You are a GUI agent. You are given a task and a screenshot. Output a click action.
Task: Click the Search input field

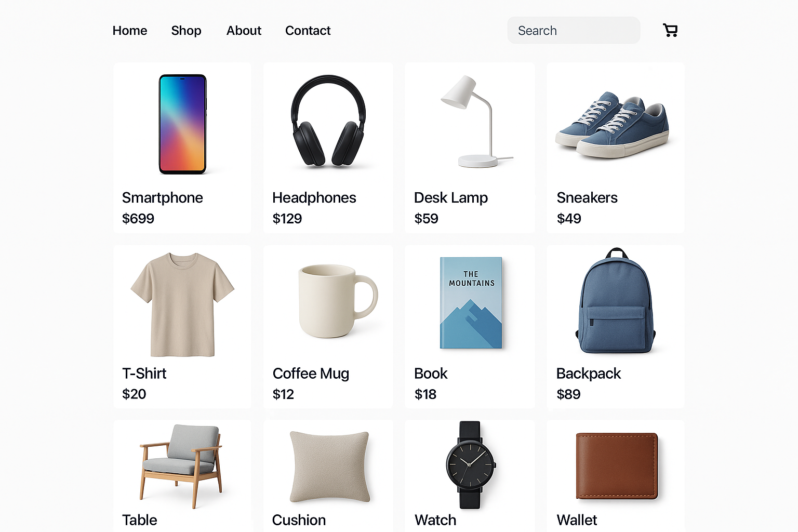[x=574, y=30]
